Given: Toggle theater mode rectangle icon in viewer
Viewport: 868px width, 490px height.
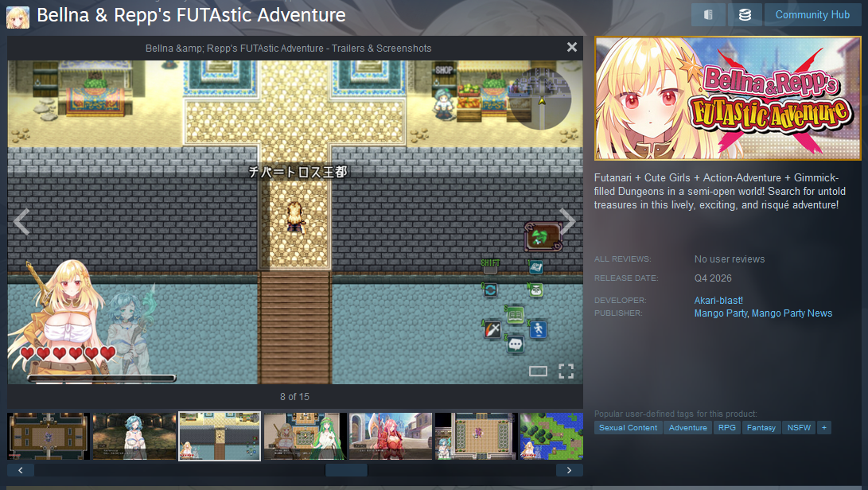Looking at the screenshot, I should pyautogui.click(x=538, y=371).
